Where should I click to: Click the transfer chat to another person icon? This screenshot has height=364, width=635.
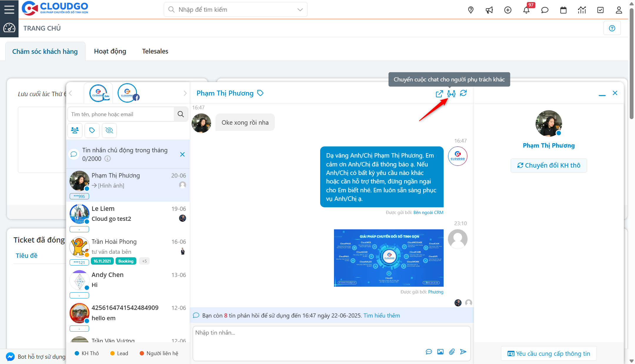tap(452, 93)
